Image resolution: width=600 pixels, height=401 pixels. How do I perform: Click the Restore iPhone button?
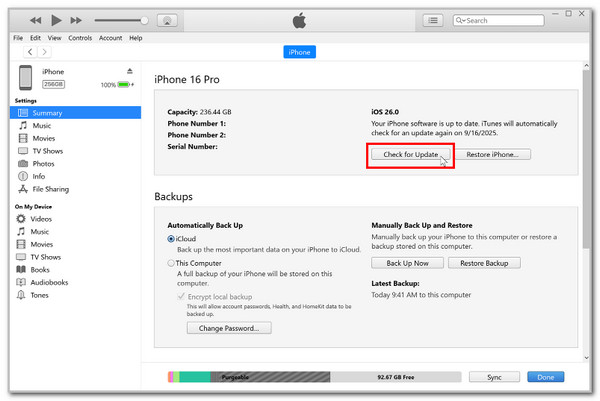point(492,154)
